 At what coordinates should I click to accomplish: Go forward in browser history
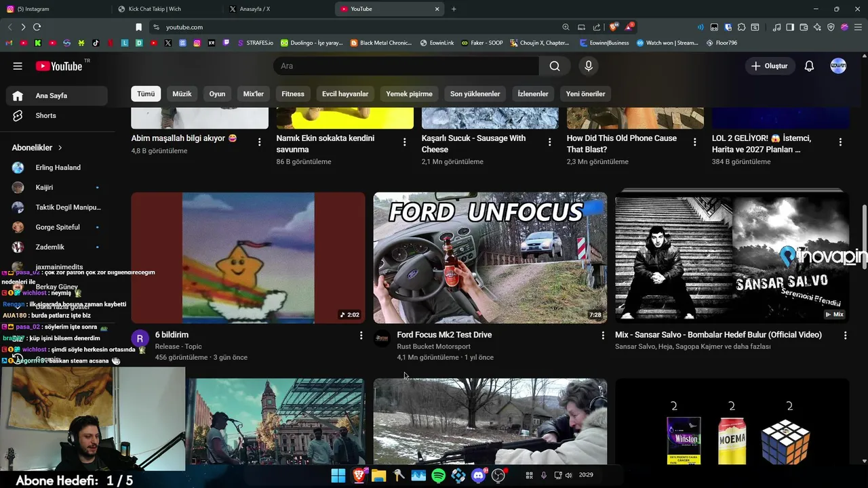[x=23, y=27]
